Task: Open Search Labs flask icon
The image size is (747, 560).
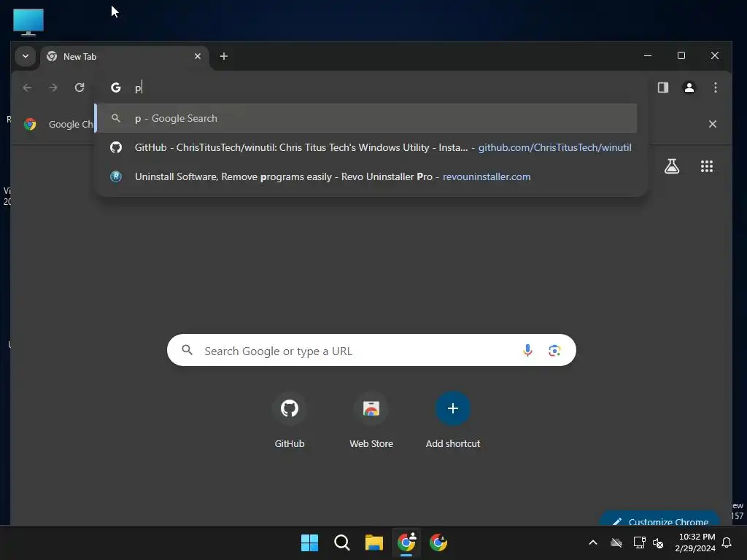Action: 672,166
